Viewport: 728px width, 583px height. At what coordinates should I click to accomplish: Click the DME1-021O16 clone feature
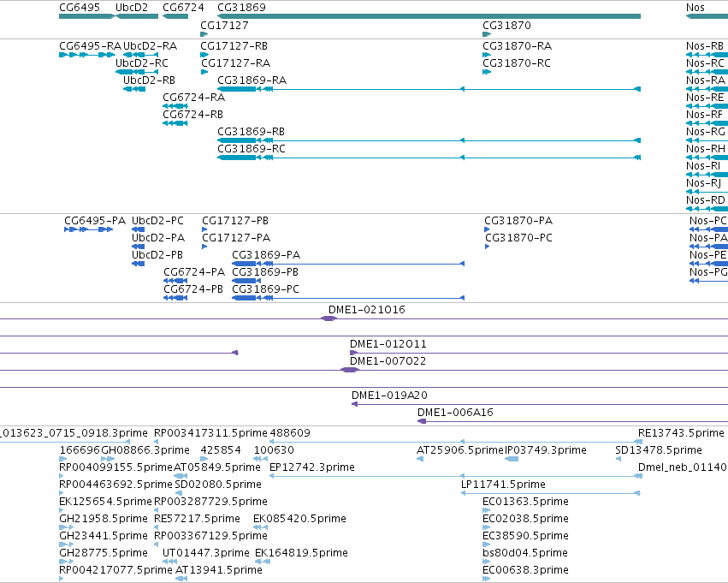click(x=328, y=318)
